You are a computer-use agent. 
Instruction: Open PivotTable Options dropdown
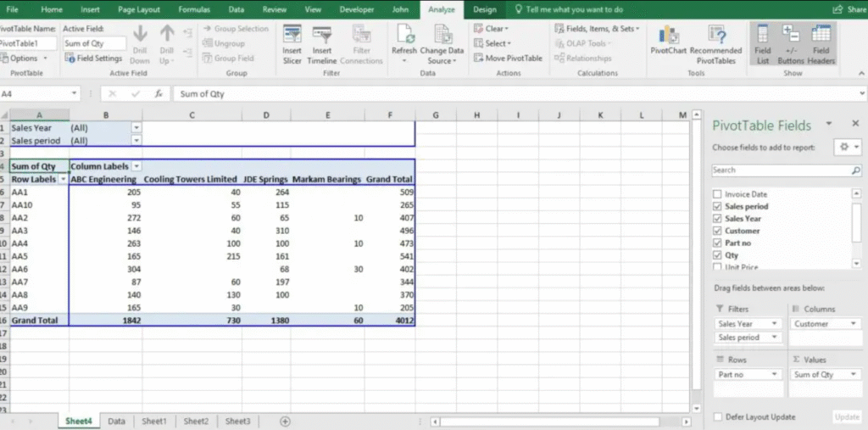tap(25, 59)
